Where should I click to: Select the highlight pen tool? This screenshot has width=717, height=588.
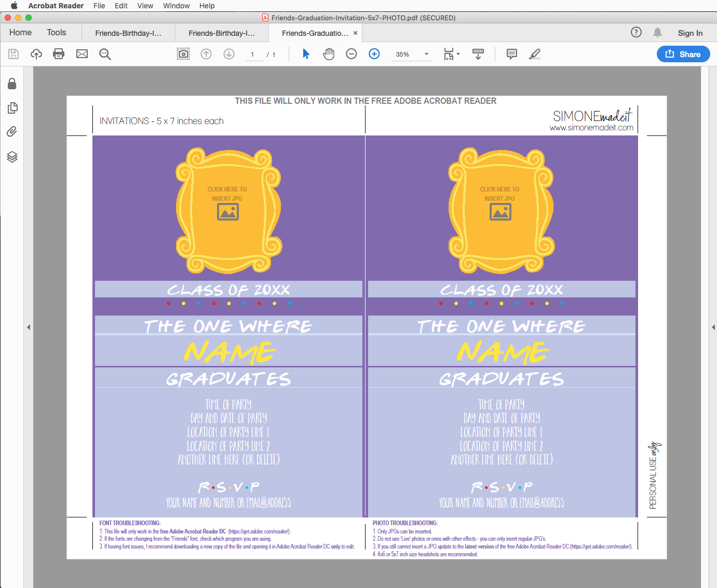[535, 54]
